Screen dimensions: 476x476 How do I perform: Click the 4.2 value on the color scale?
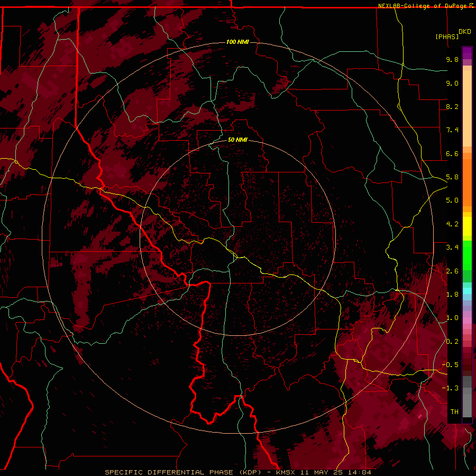pos(452,224)
